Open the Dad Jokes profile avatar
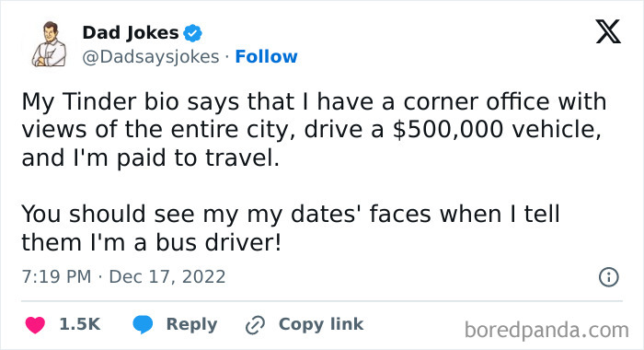 [50, 44]
